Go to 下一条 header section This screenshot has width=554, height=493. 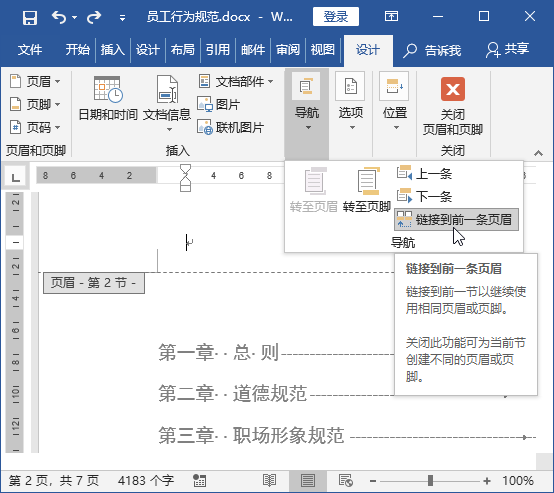[x=424, y=196]
